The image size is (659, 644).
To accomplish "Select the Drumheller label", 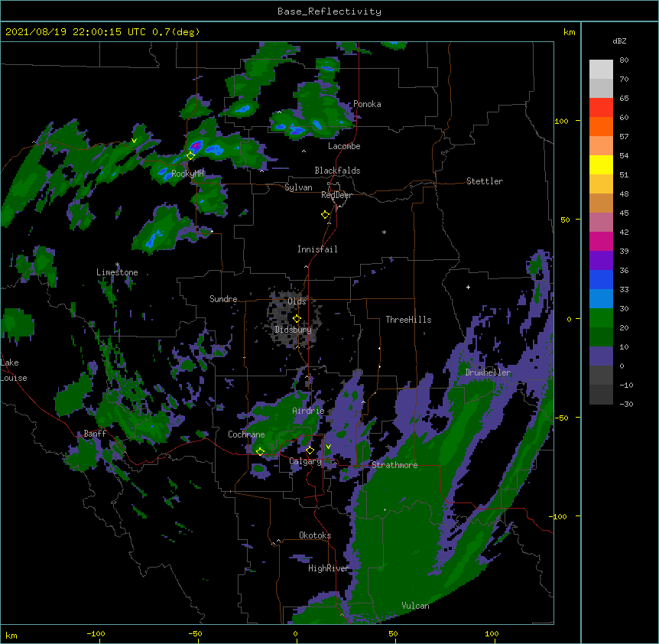I will (488, 372).
